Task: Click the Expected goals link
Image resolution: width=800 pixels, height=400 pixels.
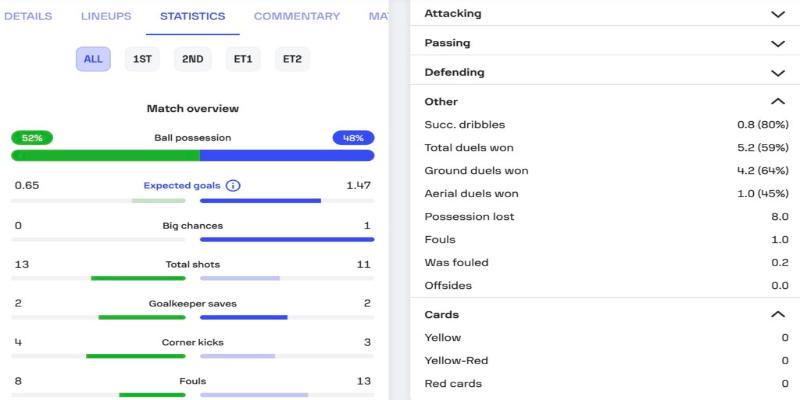Action: coord(181,186)
